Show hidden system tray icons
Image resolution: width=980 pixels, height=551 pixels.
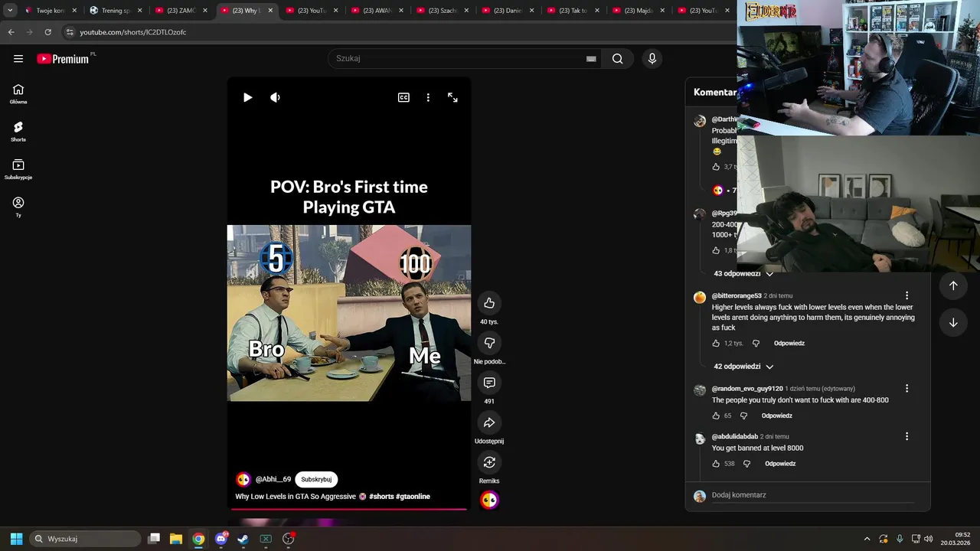pos(867,539)
